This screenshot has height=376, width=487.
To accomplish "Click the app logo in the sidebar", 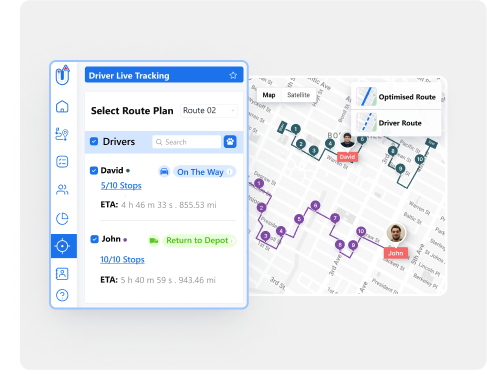I will tap(63, 75).
